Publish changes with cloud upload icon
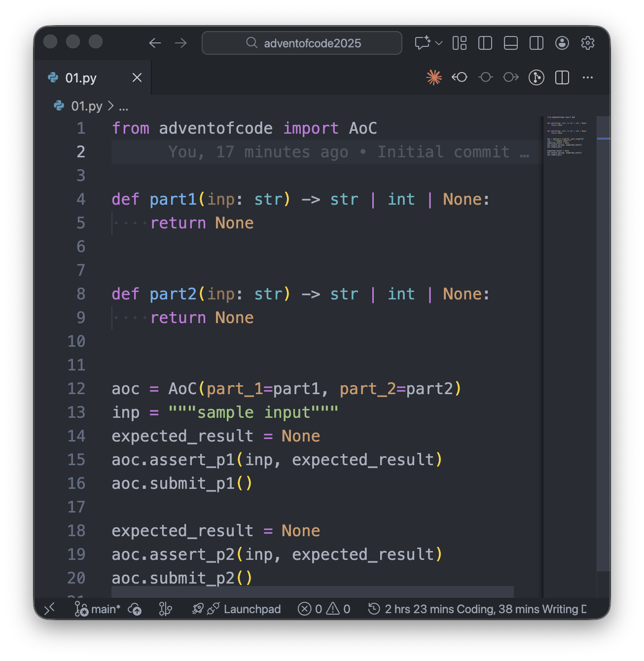Viewport: 644px width, 661px height. (x=135, y=610)
